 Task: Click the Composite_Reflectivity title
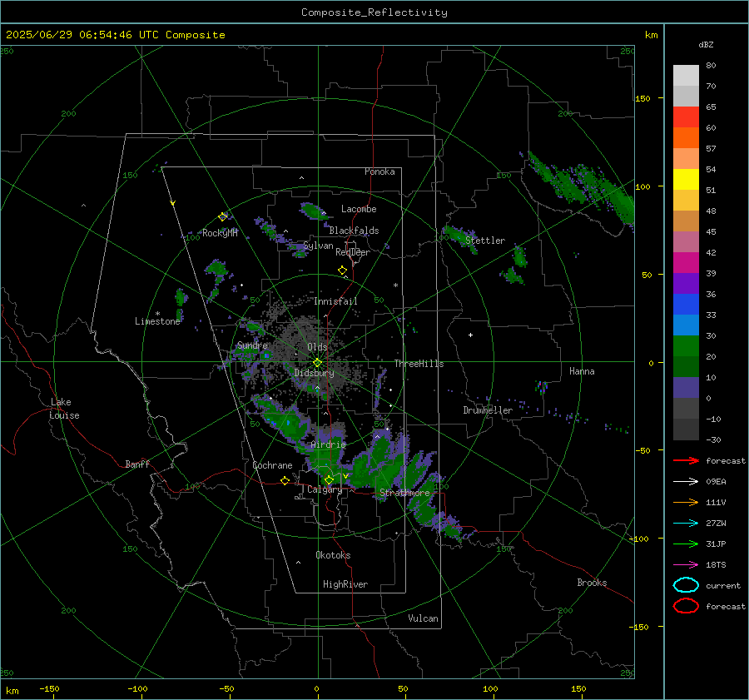pos(374,12)
